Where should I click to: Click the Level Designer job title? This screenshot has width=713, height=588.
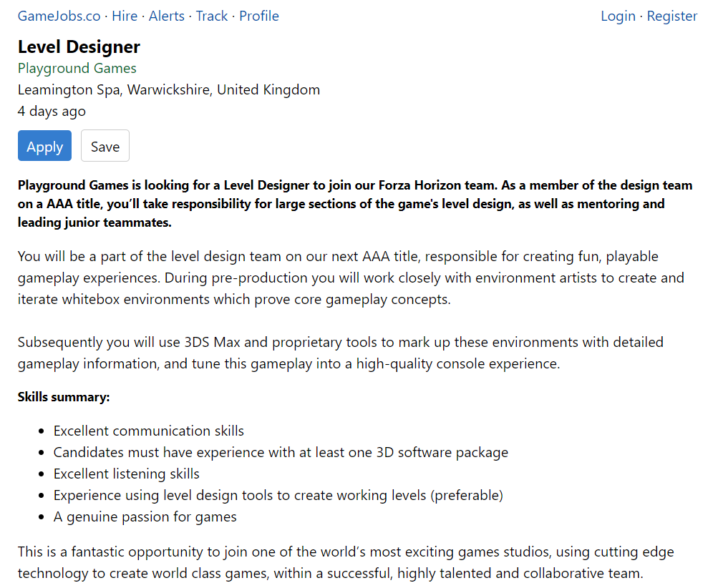click(79, 47)
